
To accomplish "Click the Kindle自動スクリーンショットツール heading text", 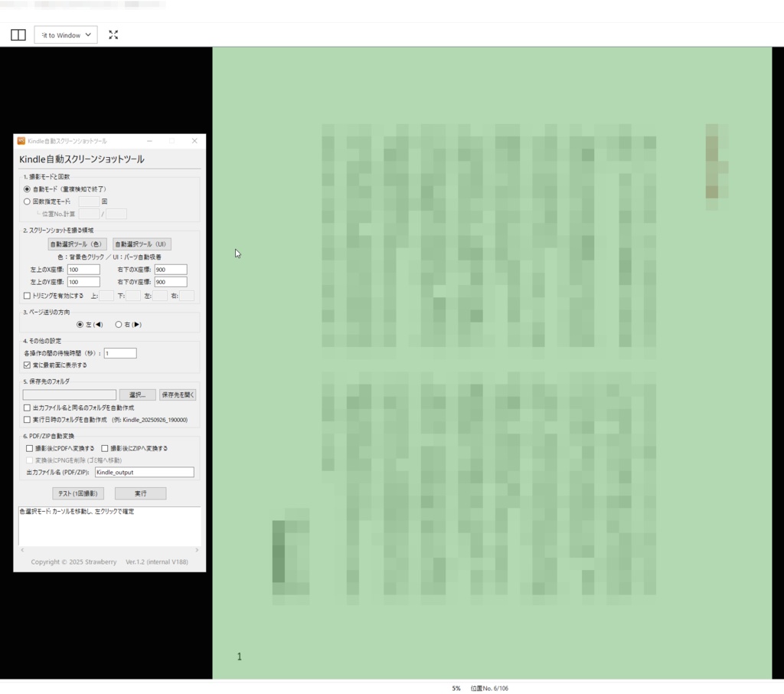I will 81,159.
